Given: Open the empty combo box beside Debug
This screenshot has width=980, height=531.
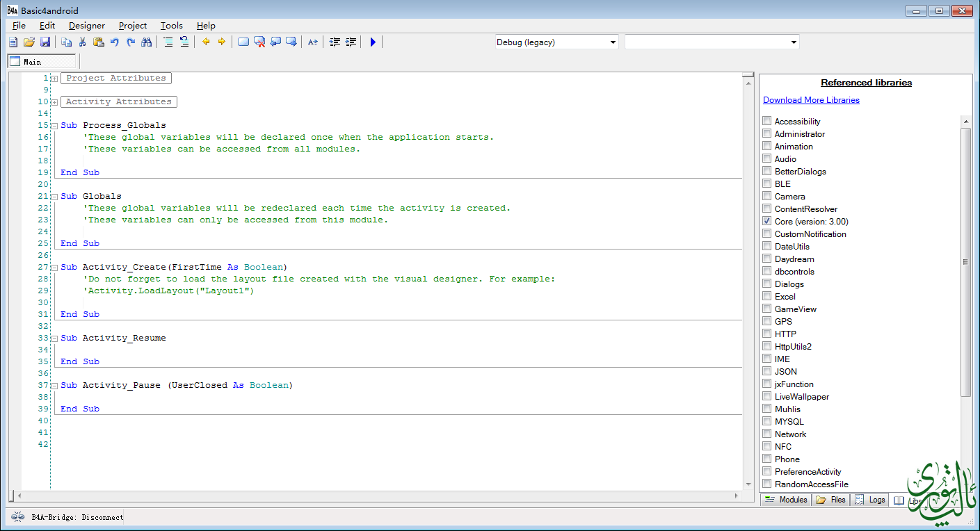Looking at the screenshot, I should pyautogui.click(x=712, y=42).
